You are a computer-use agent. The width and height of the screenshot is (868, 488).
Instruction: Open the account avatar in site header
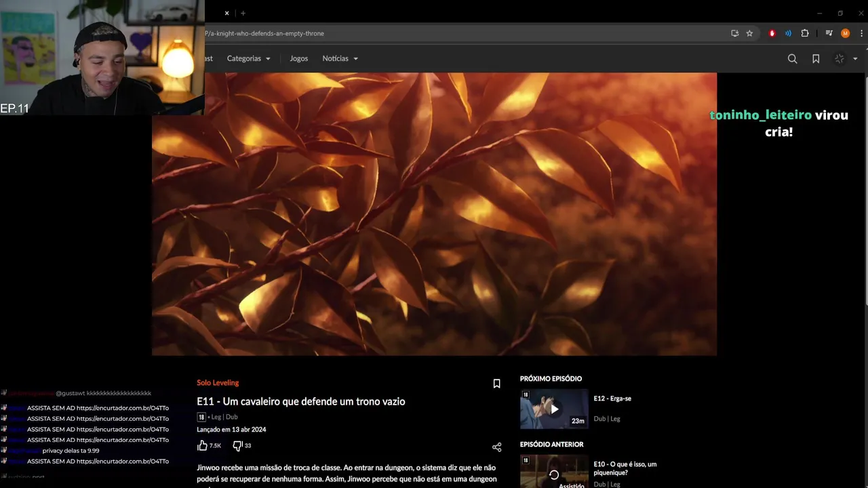(x=840, y=59)
